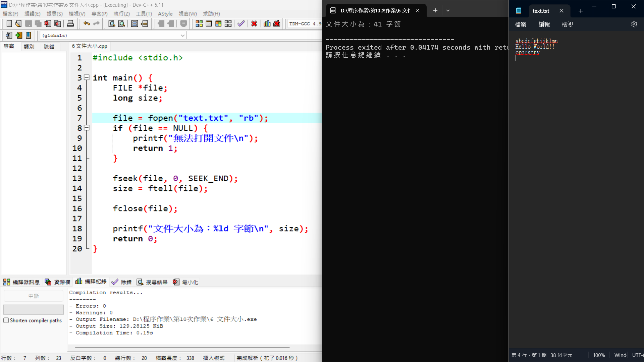Click the Compile grid icon

tap(199, 24)
